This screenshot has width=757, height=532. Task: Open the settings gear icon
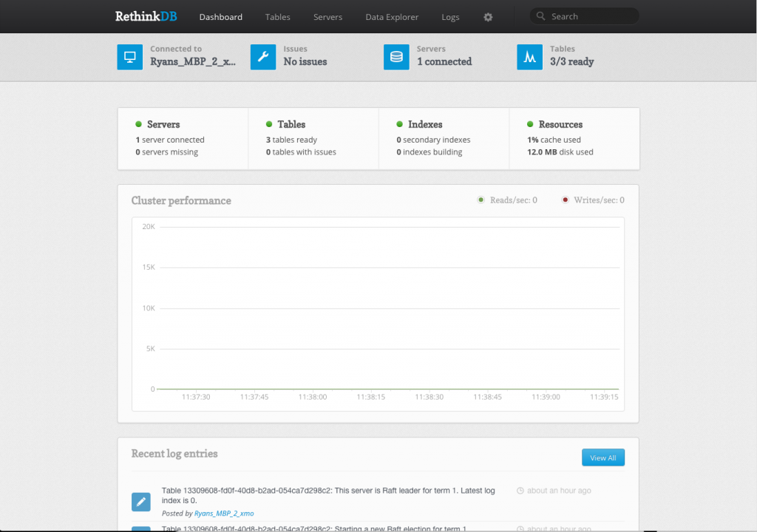[x=488, y=17]
